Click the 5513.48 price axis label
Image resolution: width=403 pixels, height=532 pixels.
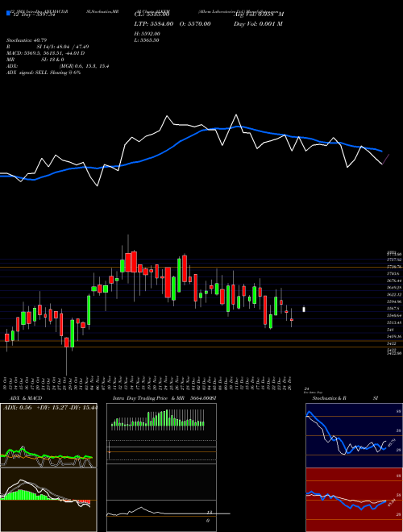click(394, 322)
